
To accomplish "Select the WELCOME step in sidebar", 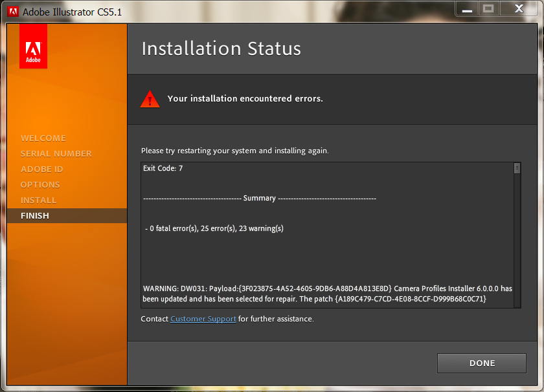I will click(43, 138).
